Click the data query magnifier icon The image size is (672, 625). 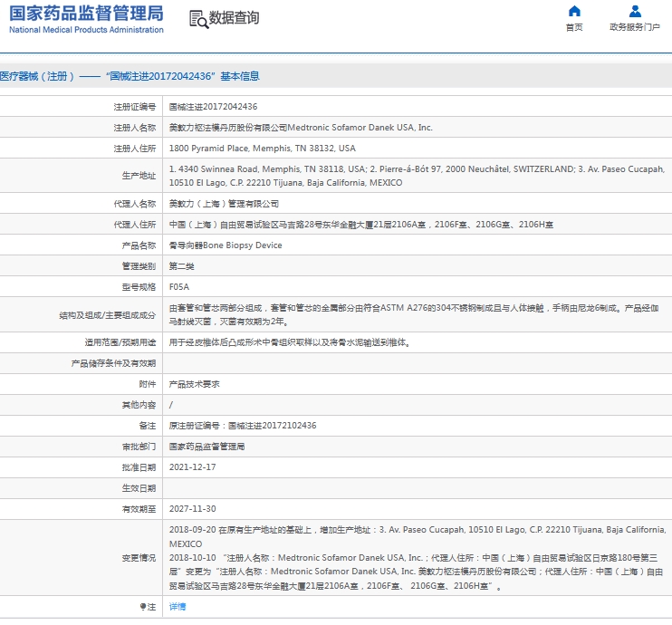197,18
